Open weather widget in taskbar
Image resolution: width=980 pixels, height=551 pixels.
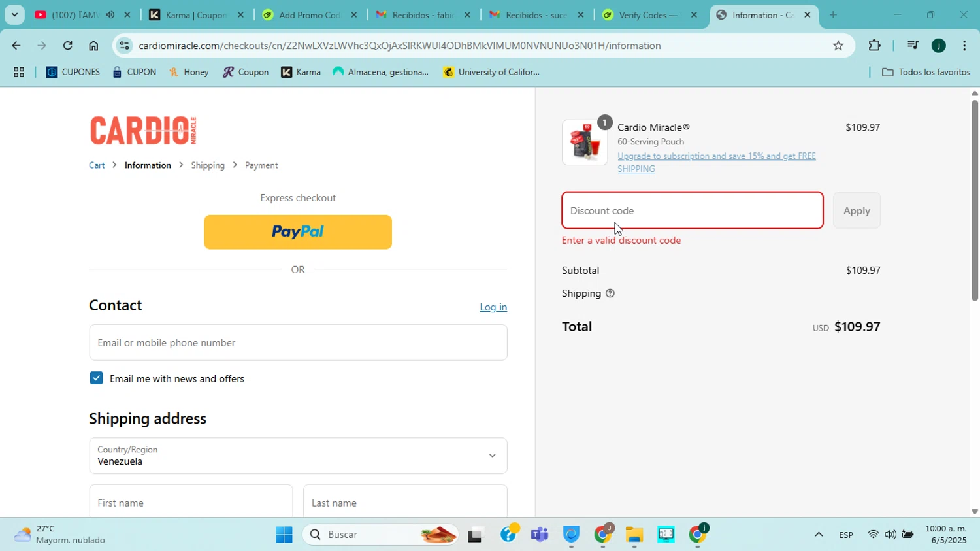[x=60, y=535]
